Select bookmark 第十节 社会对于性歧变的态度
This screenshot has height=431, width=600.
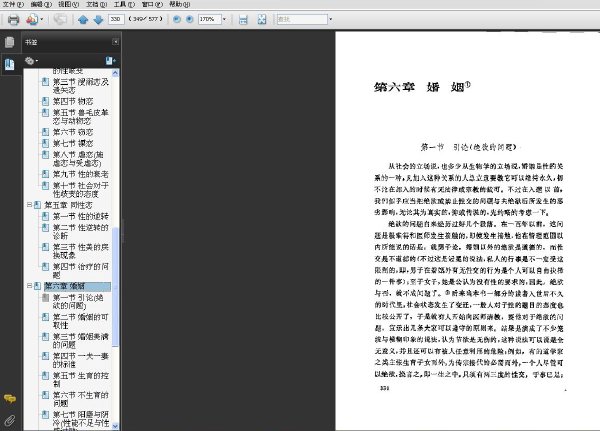pos(81,190)
